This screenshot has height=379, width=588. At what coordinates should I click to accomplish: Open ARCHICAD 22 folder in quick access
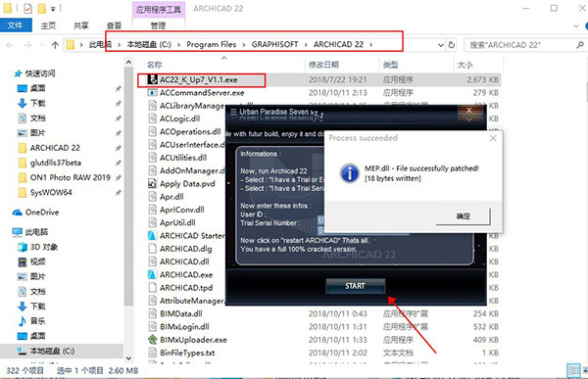55,148
